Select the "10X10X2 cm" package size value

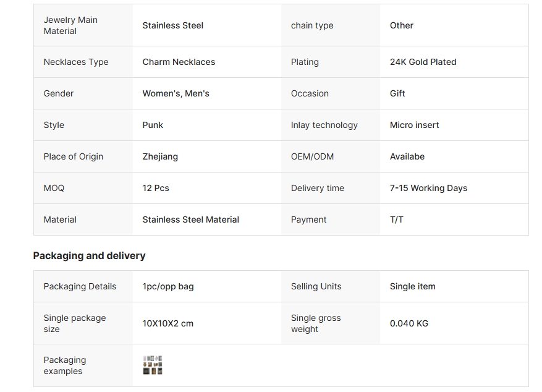pyautogui.click(x=167, y=323)
